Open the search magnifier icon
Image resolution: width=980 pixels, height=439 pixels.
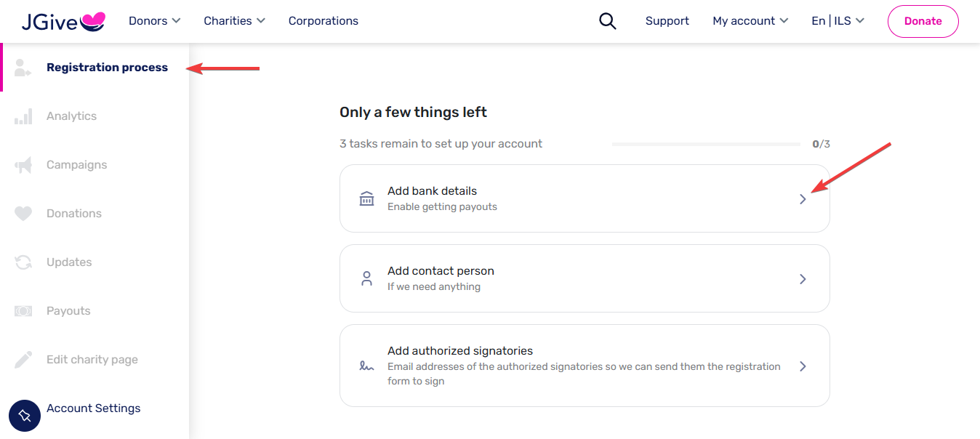(x=607, y=21)
